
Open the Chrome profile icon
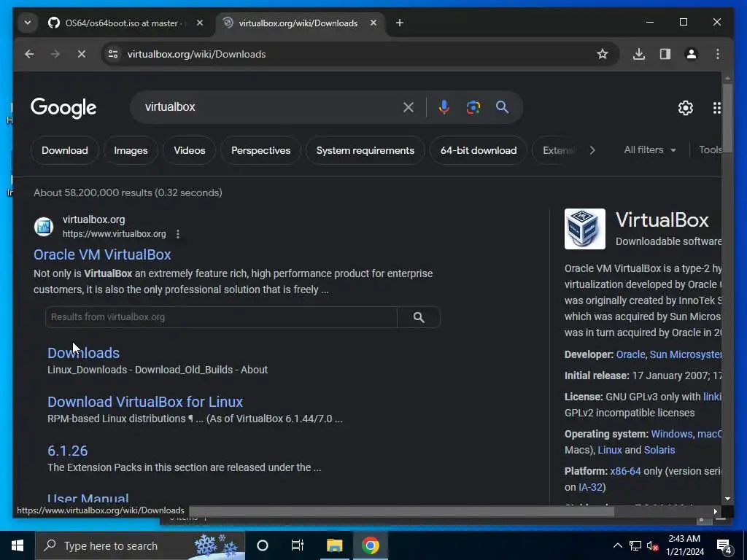point(692,54)
